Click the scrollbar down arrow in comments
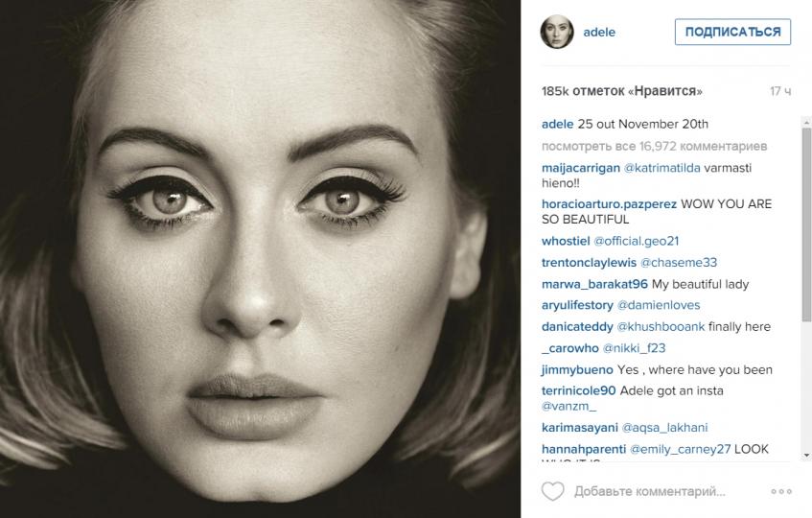812x518 pixels. pos(806,456)
